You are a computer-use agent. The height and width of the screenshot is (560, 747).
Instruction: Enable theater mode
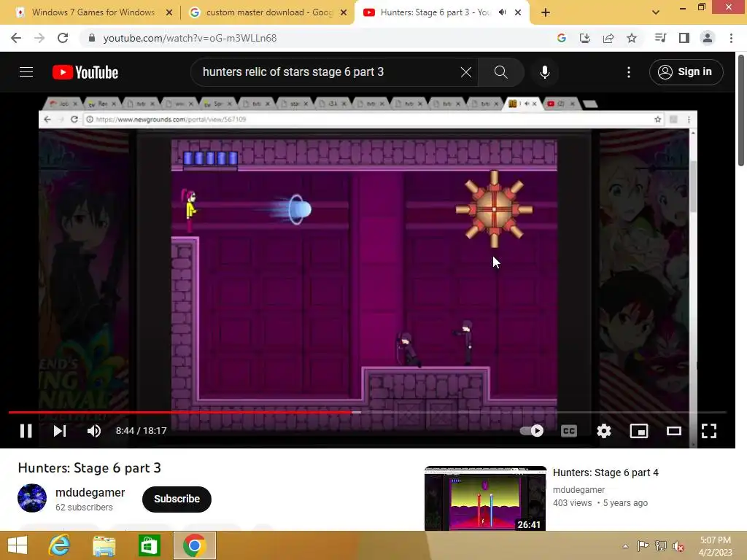tap(673, 431)
